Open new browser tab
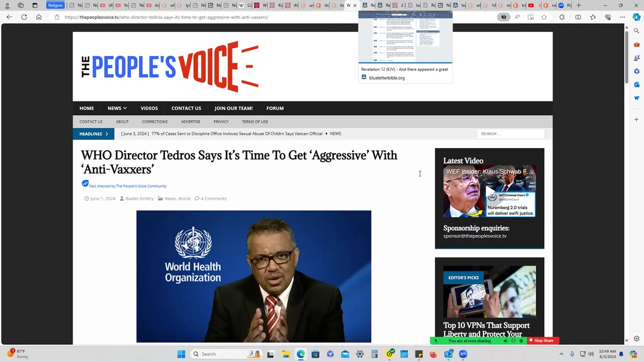 tap(579, 5)
